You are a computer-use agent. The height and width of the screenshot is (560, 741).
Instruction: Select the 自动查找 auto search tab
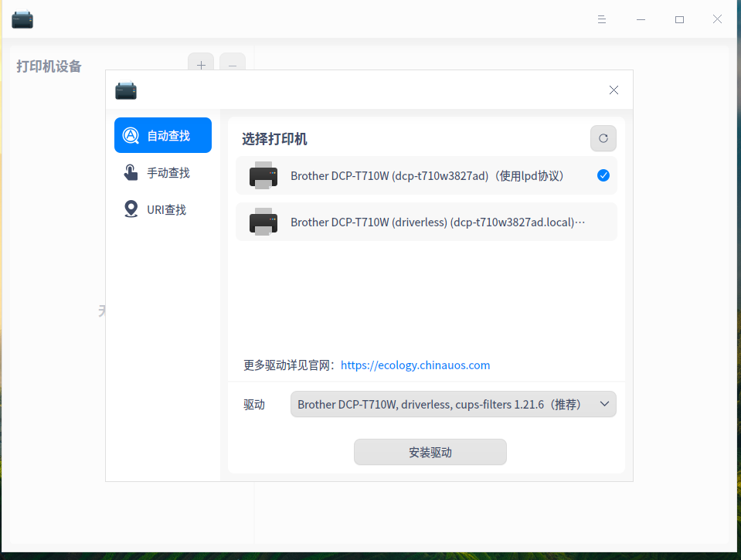coord(162,135)
